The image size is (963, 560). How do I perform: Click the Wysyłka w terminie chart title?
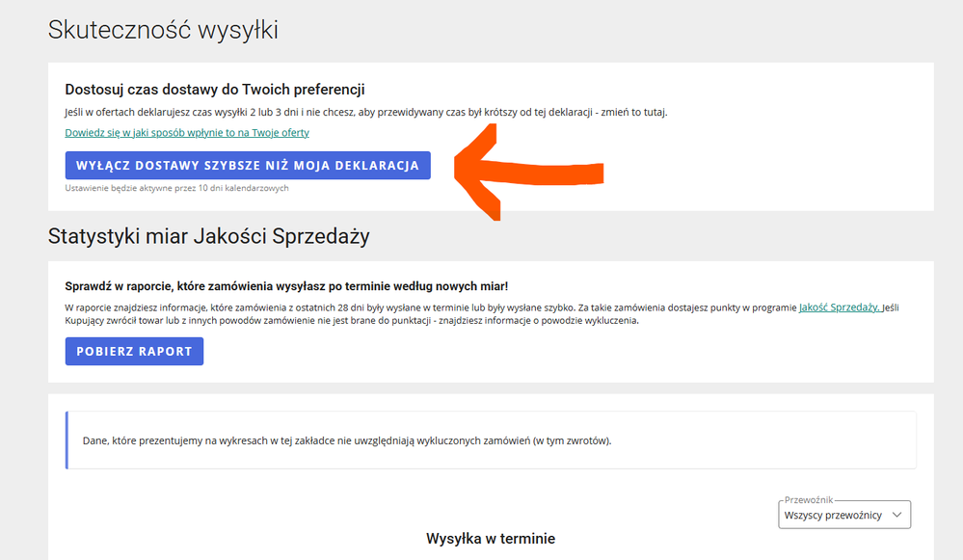pyautogui.click(x=490, y=539)
